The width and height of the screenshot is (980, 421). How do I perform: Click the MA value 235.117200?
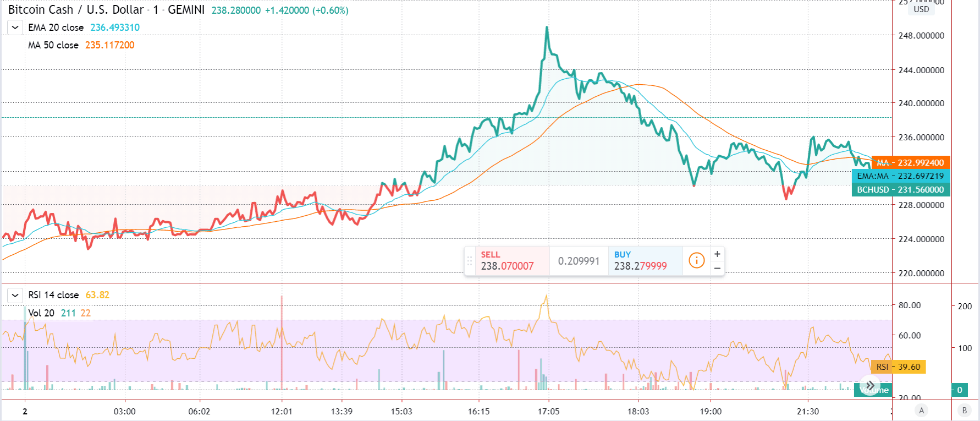(x=109, y=45)
